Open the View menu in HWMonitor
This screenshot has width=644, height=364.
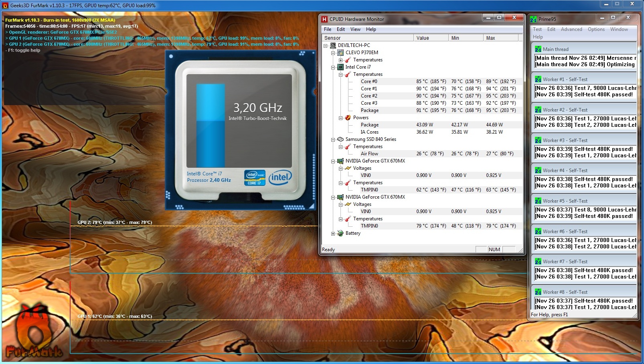355,29
